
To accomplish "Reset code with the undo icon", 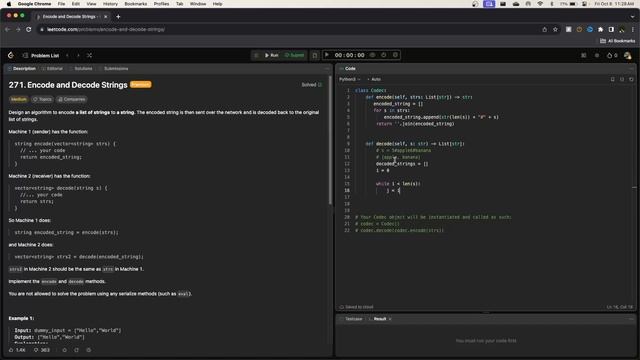I will (631, 79).
